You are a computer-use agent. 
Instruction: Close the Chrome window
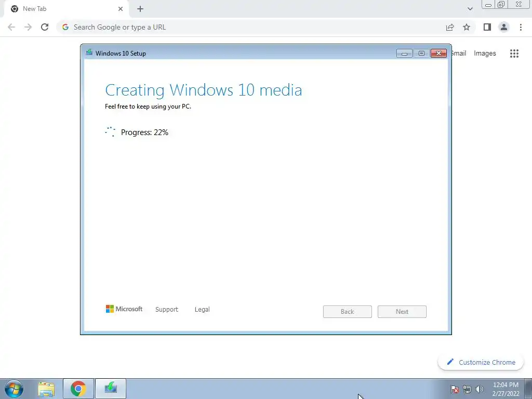pos(519,5)
